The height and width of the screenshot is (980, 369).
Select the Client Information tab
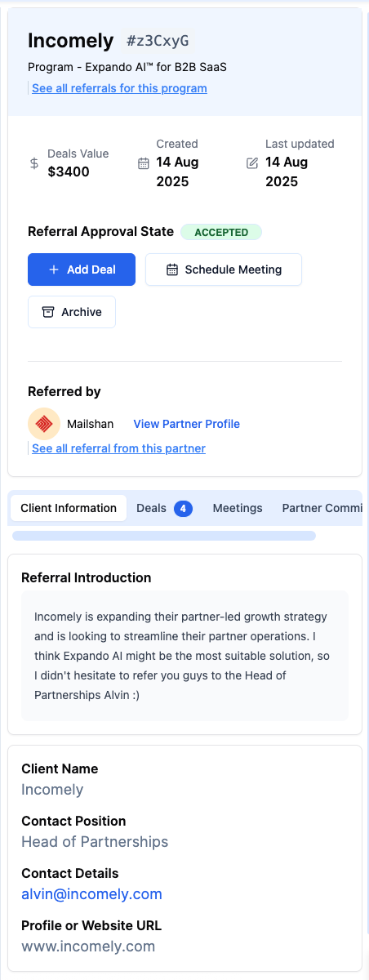pyautogui.click(x=69, y=508)
